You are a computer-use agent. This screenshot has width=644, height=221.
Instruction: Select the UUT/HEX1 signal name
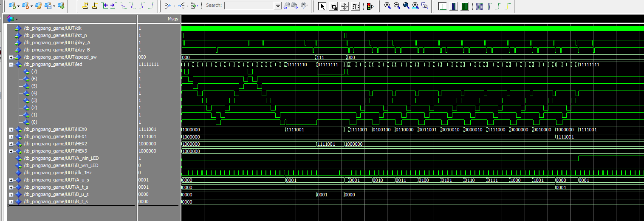coord(55,137)
